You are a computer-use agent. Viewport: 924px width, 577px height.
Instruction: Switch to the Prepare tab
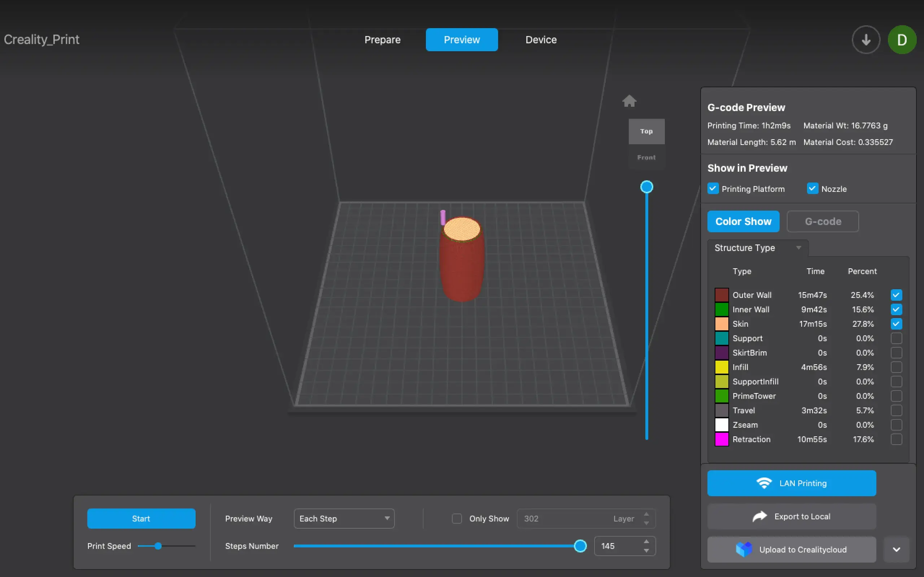(382, 40)
